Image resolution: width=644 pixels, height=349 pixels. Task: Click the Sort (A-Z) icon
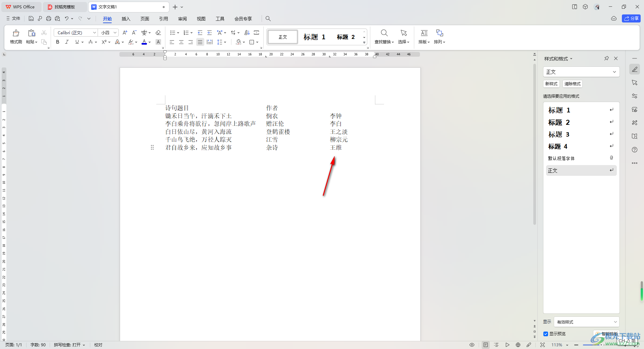tap(247, 33)
